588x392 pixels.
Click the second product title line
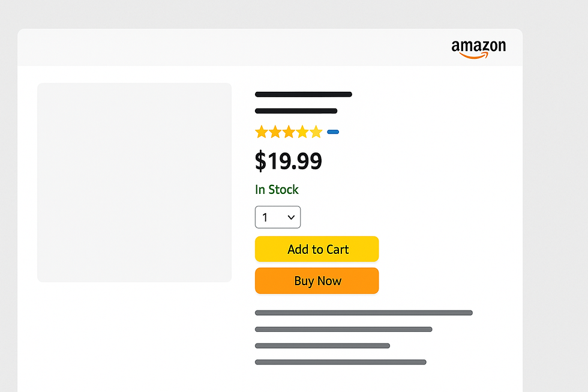point(296,110)
